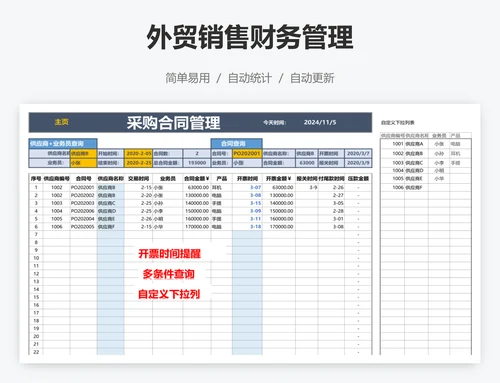This screenshot has height=383, width=500.
Task: Open the yellow 供应商名称 query cell
Action: click(83, 154)
